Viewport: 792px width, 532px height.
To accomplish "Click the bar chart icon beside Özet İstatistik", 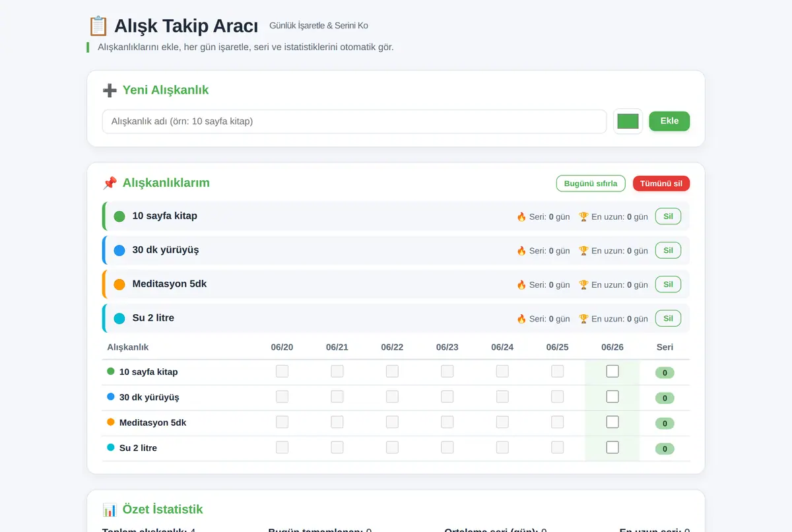I will (x=110, y=510).
